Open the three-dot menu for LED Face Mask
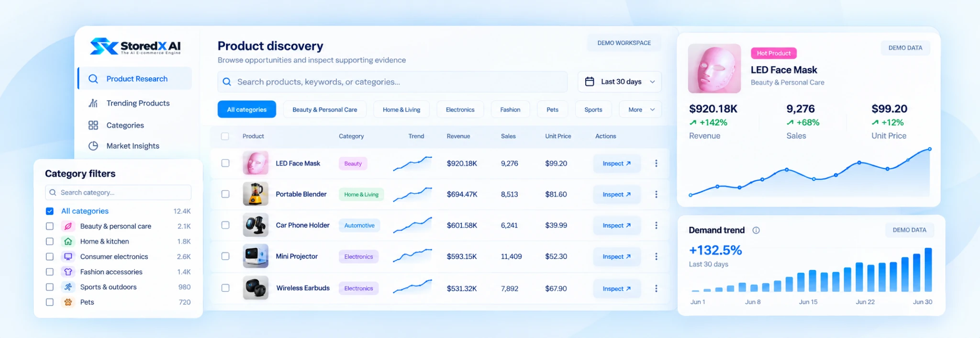 [x=656, y=164]
